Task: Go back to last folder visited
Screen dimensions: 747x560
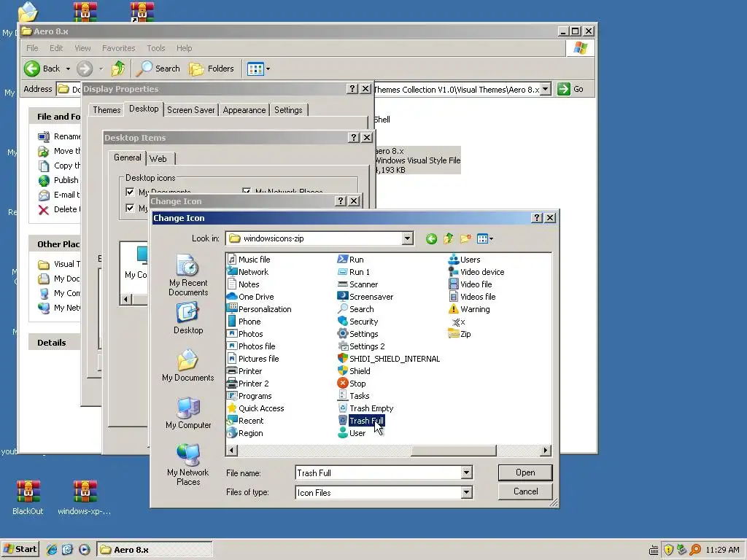Action: 432,238
